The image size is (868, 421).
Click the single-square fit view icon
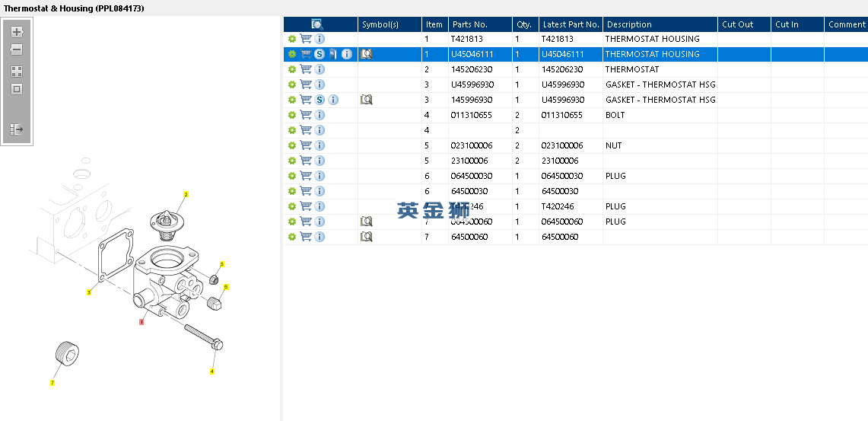pos(17,89)
